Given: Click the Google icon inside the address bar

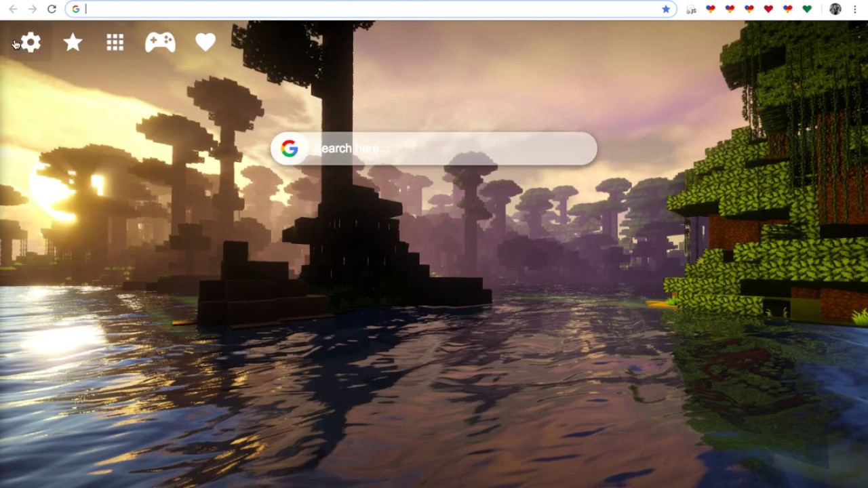Looking at the screenshot, I should tap(75, 9).
